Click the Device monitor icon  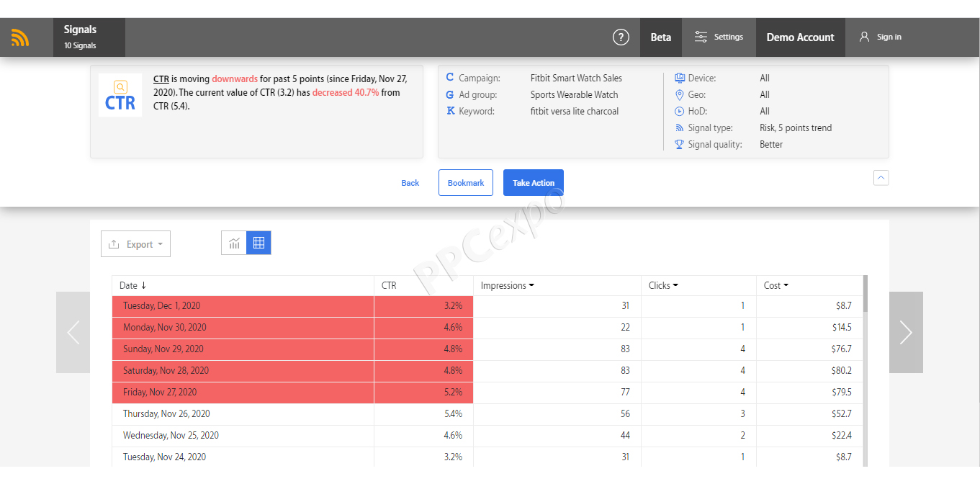coord(680,78)
